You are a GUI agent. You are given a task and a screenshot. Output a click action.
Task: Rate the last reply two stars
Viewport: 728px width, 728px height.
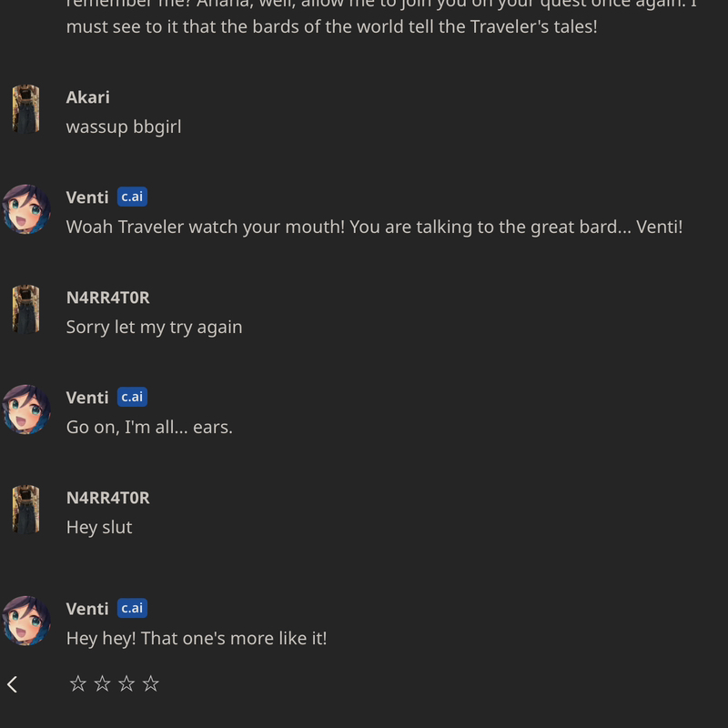pos(102,684)
